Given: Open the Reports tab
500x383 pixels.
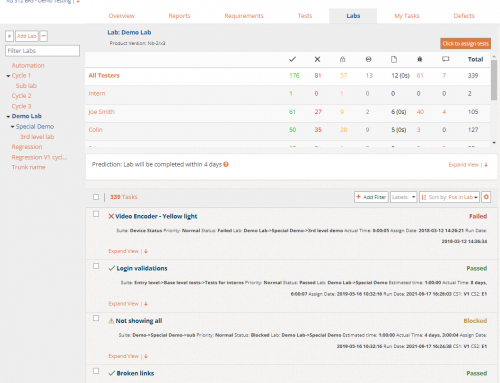Looking at the screenshot, I should point(179,16).
